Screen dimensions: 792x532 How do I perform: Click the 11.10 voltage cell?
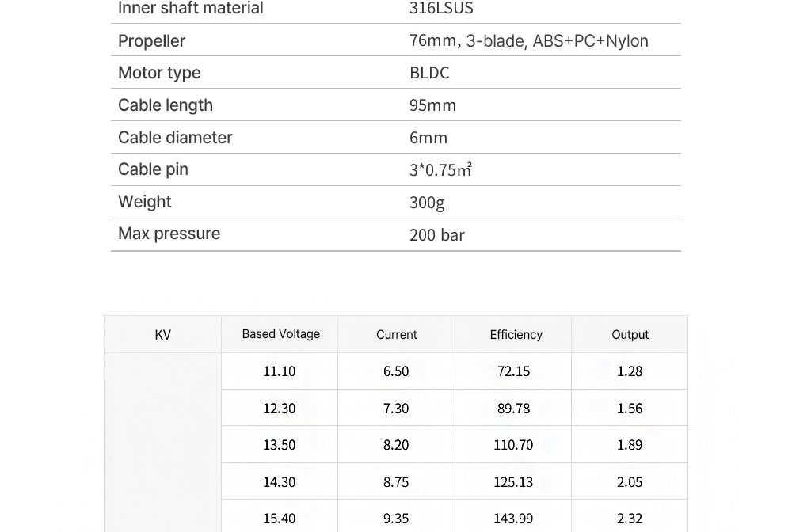click(x=279, y=371)
